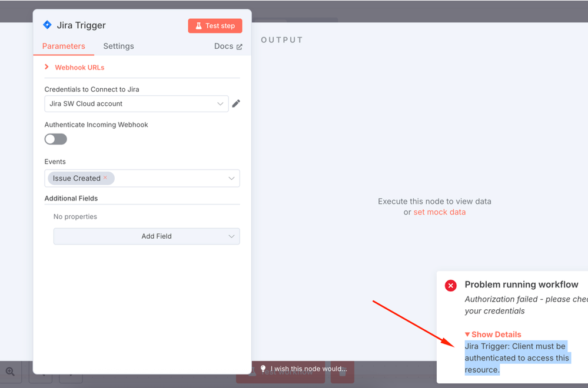Switch to the Settings tab
Viewport: 588px width, 388px height.
pyautogui.click(x=118, y=46)
